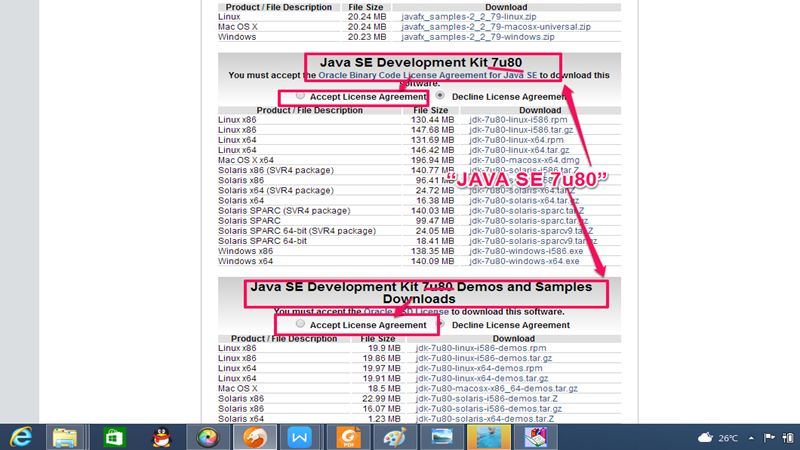The height and width of the screenshot is (450, 800).
Task: Click the '18.5 MB' file size
Action: [382, 389]
